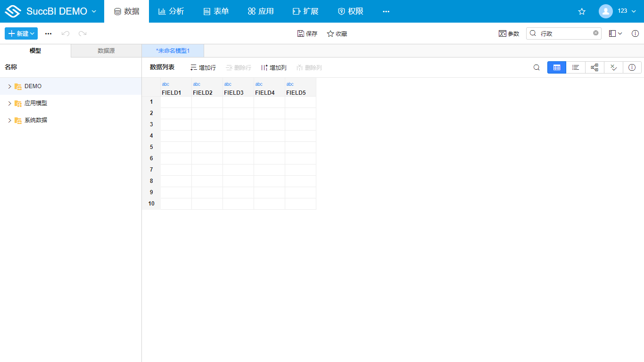Open the 参数 (parameters) panel
Viewport: 644px width, 362px height.
(x=509, y=33)
